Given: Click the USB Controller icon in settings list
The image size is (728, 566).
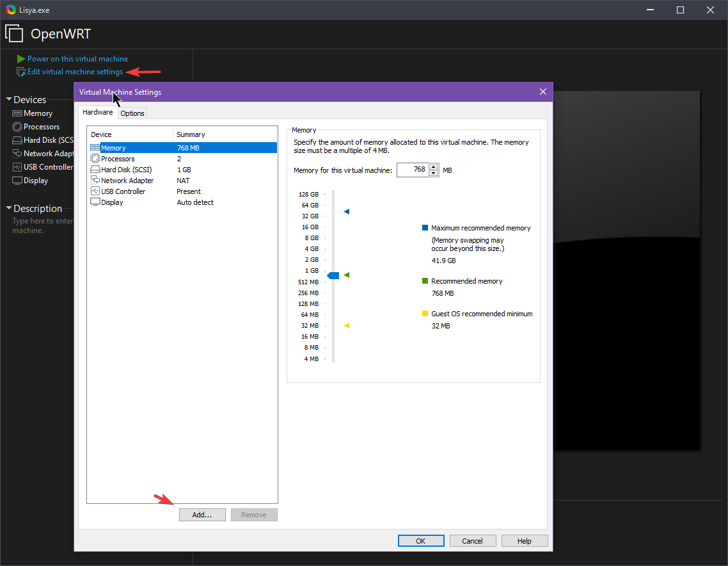Looking at the screenshot, I should coord(95,191).
